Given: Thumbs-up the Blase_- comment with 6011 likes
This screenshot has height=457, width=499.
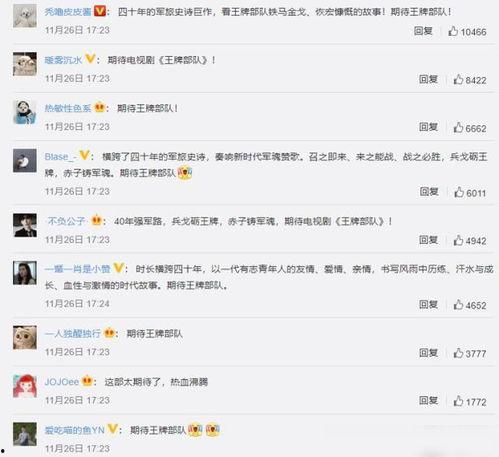Looking at the screenshot, I should 459,192.
